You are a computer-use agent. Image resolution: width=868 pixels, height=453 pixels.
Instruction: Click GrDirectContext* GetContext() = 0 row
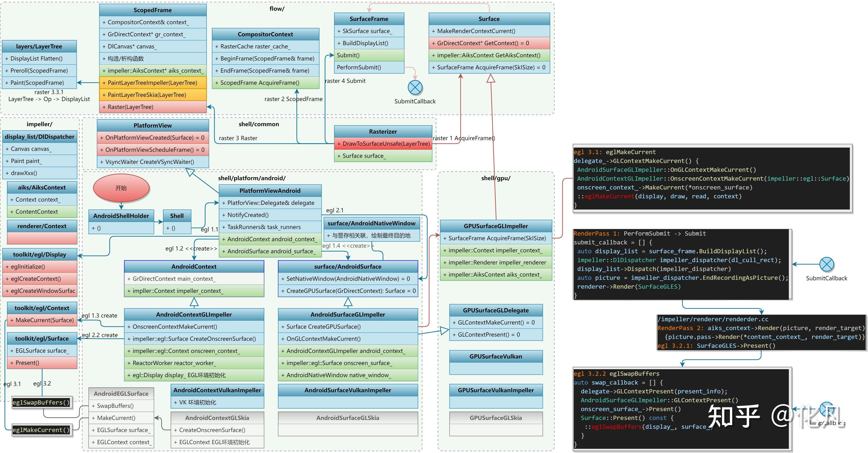pyautogui.click(x=489, y=43)
